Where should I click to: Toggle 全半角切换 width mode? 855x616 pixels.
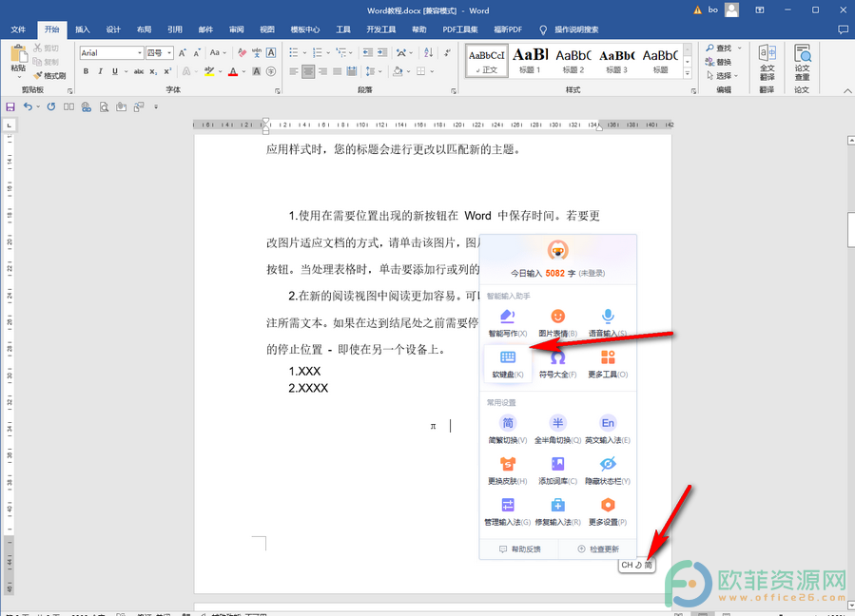click(x=557, y=430)
